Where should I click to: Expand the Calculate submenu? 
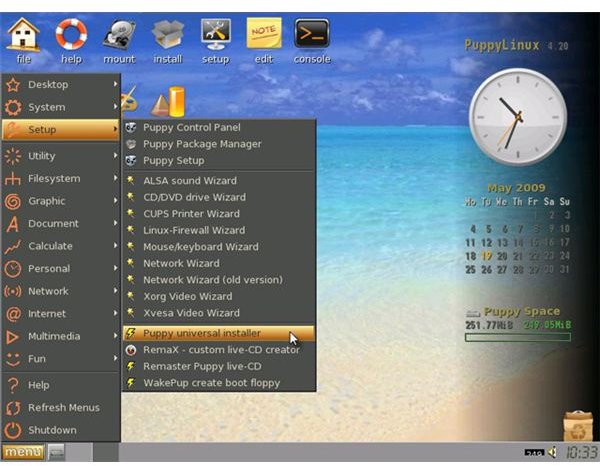61,246
